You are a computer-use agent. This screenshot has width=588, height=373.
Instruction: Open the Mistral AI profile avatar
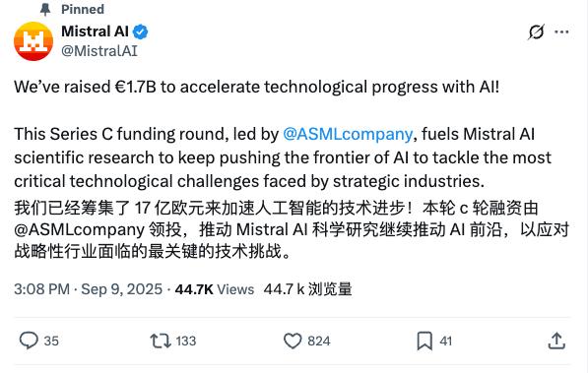(33, 41)
